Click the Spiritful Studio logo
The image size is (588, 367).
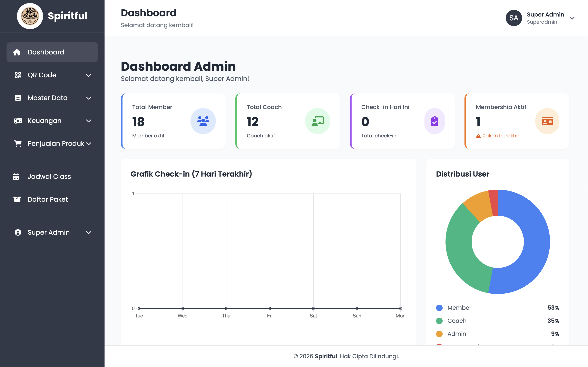[x=30, y=16]
